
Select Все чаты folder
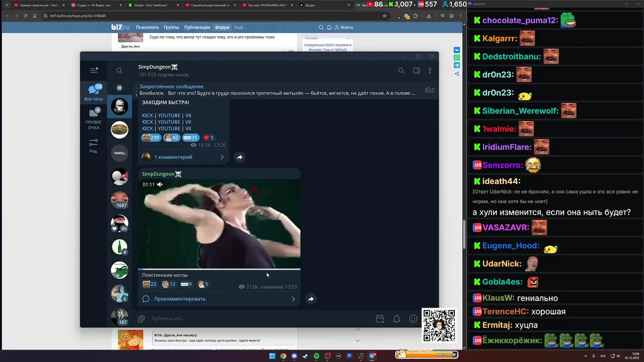pyautogui.click(x=94, y=93)
